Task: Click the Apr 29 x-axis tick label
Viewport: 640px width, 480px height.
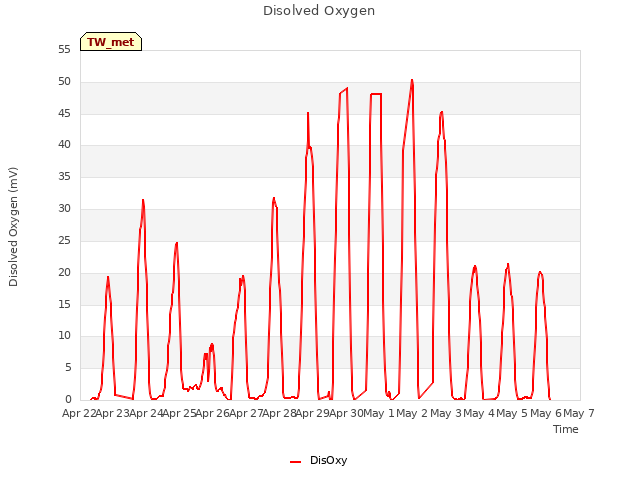Action: click(312, 413)
